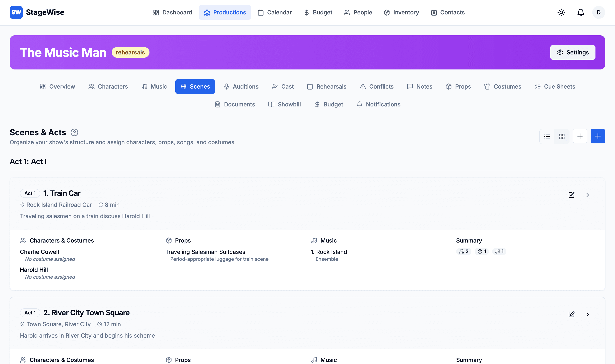Screen dimensions: 615x364
Task: Expand River City Town Square scene chevron
Action: click(588, 314)
